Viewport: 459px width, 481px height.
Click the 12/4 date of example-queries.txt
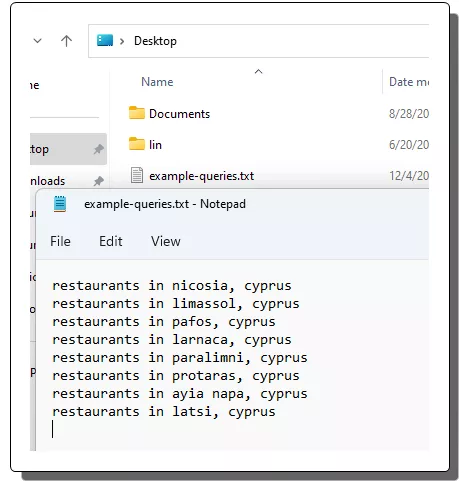[409, 176]
